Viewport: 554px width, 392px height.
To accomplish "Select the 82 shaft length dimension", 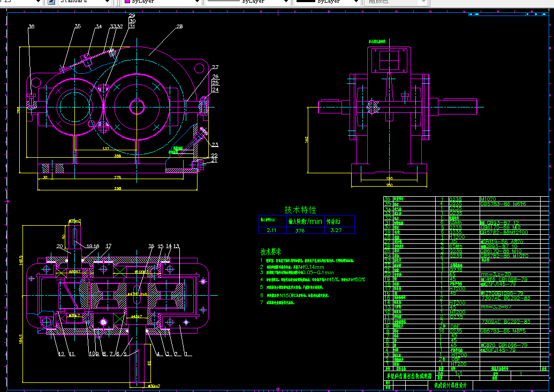I will pos(149,363).
